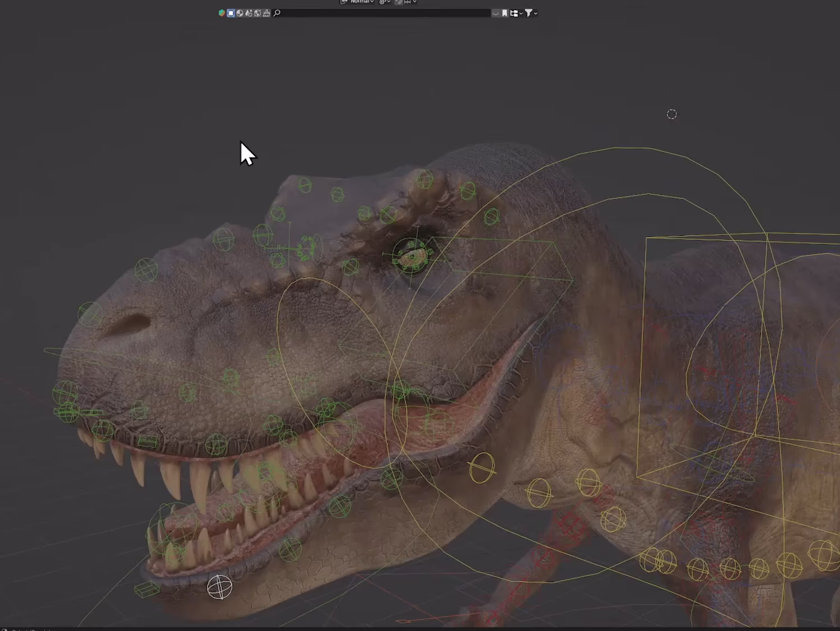Open the pivot point menu
This screenshot has width=840, height=631.
[385, 2]
